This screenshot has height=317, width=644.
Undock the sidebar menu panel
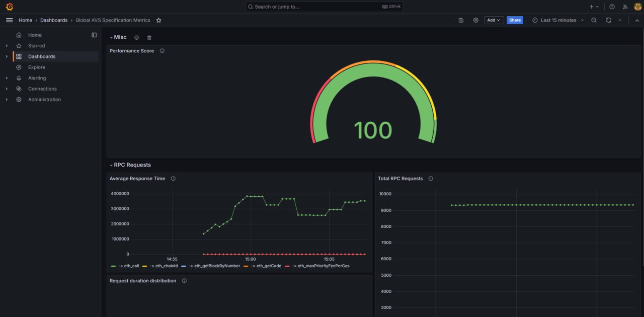(x=94, y=35)
